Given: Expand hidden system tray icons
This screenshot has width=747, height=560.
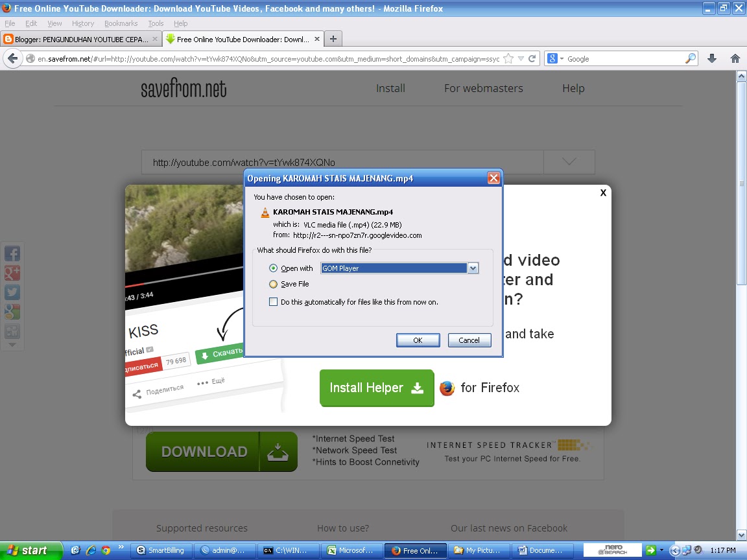Looking at the screenshot, I should pyautogui.click(x=674, y=550).
